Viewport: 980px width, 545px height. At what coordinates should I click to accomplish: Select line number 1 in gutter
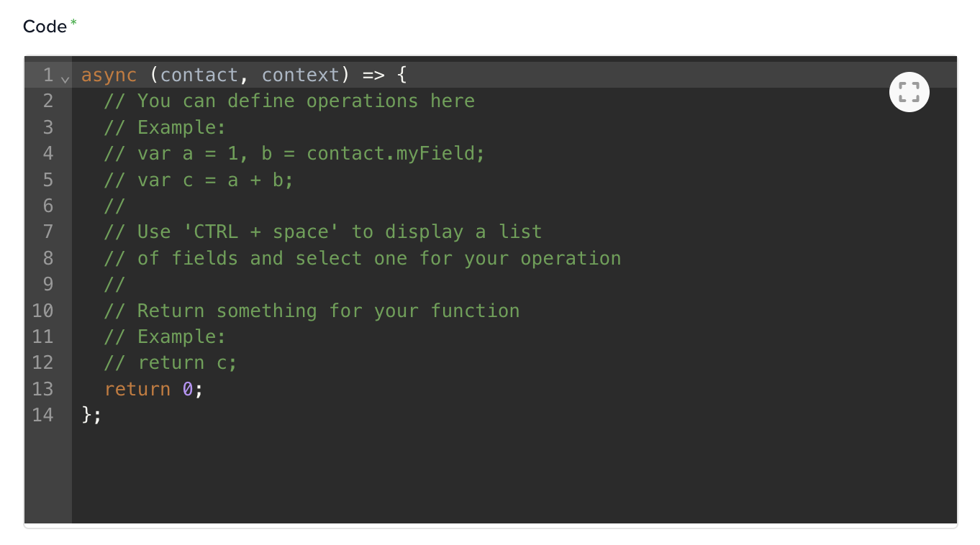tap(48, 75)
